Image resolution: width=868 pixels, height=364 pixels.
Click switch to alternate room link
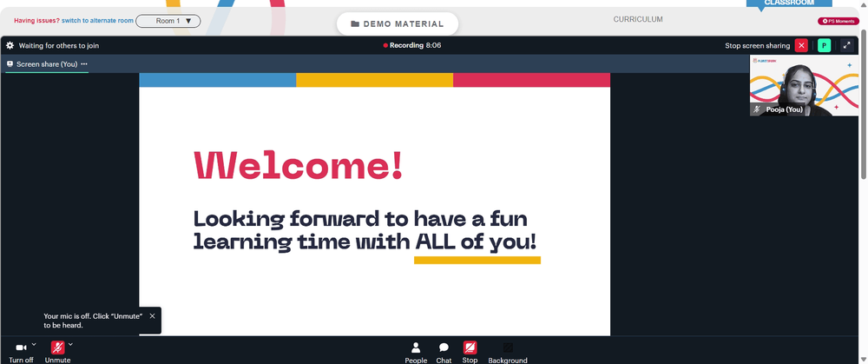97,21
